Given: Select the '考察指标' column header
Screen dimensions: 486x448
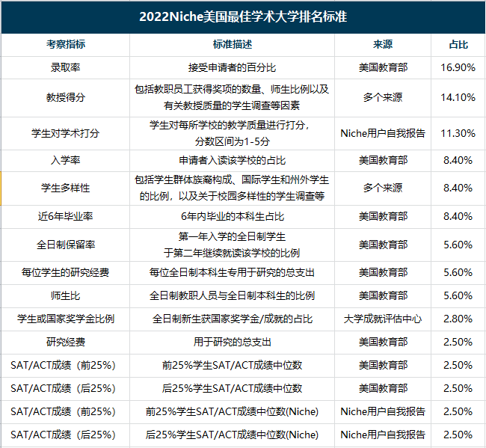Looking at the screenshot, I should click(x=65, y=44).
